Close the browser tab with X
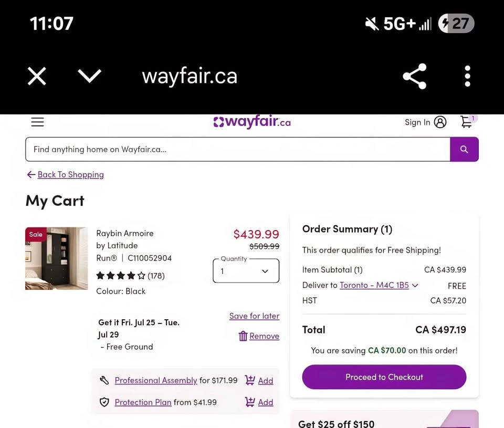Viewport: 504px width, 428px height. (x=37, y=77)
